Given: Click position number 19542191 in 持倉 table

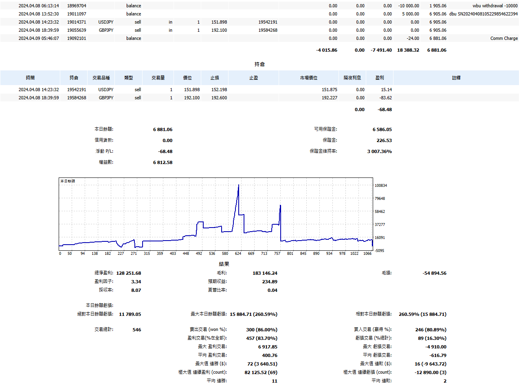Looking at the screenshot, I should (x=77, y=90).
